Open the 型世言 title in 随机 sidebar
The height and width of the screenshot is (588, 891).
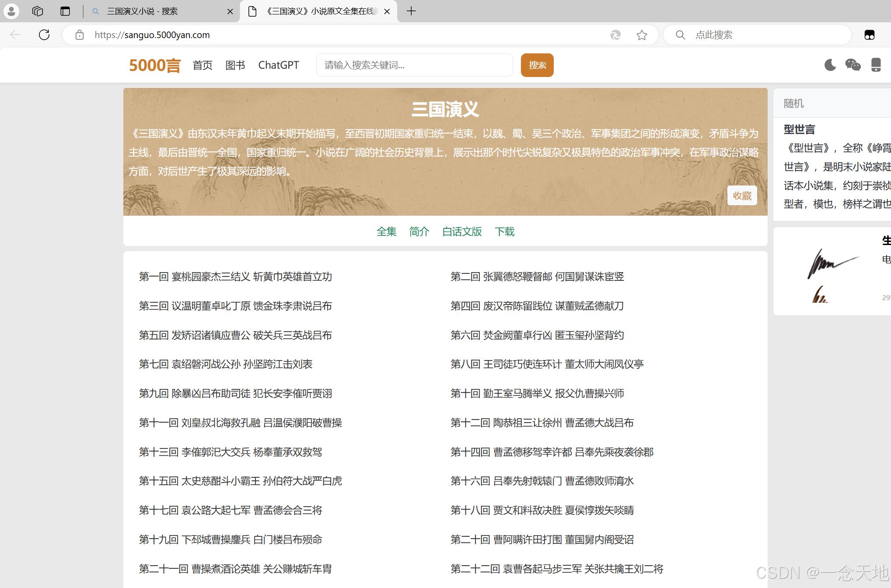[x=799, y=129]
